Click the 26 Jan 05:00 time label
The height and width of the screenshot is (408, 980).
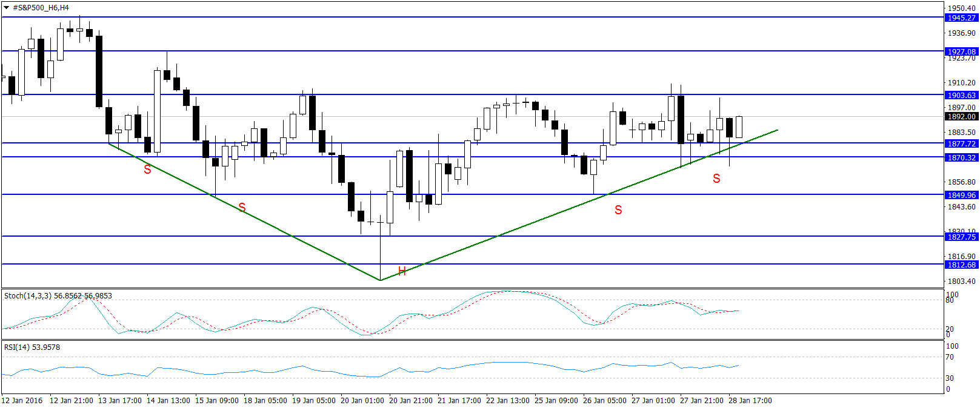pyautogui.click(x=605, y=401)
